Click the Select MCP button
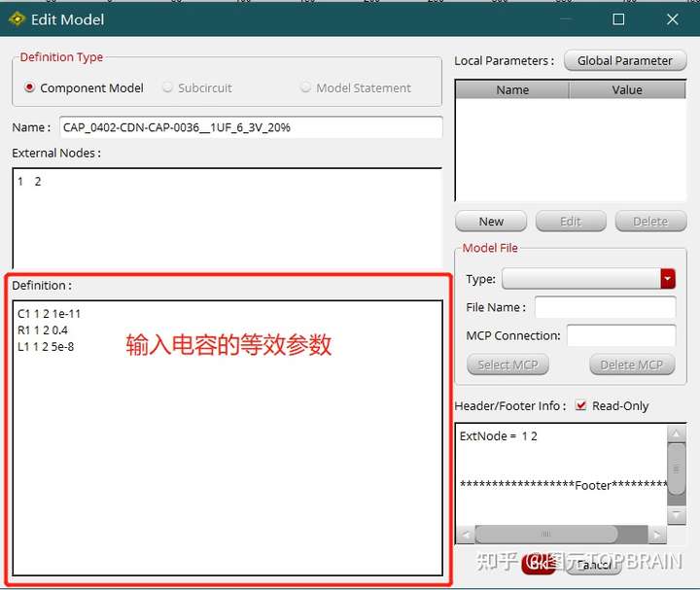Screen dimensions: 700x590 click(507, 365)
